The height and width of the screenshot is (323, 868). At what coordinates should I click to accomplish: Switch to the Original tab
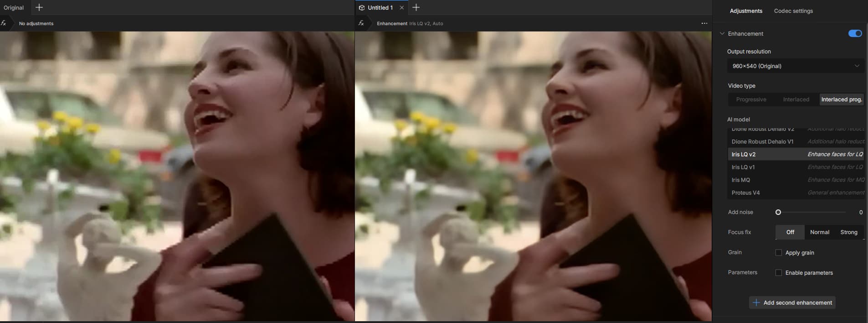[14, 8]
